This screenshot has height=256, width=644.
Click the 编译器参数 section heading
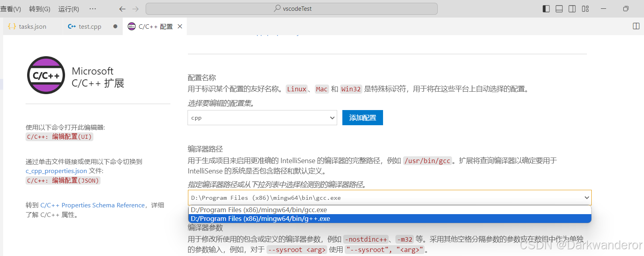pyautogui.click(x=205, y=228)
